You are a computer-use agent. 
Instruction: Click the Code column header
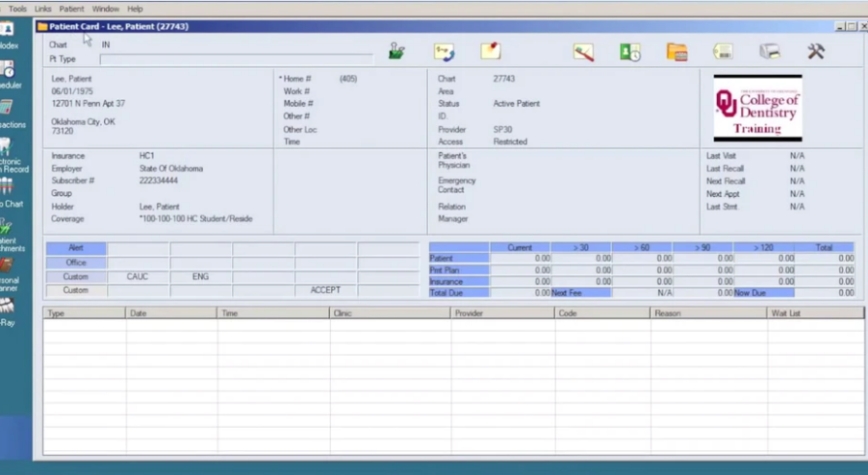(602, 312)
